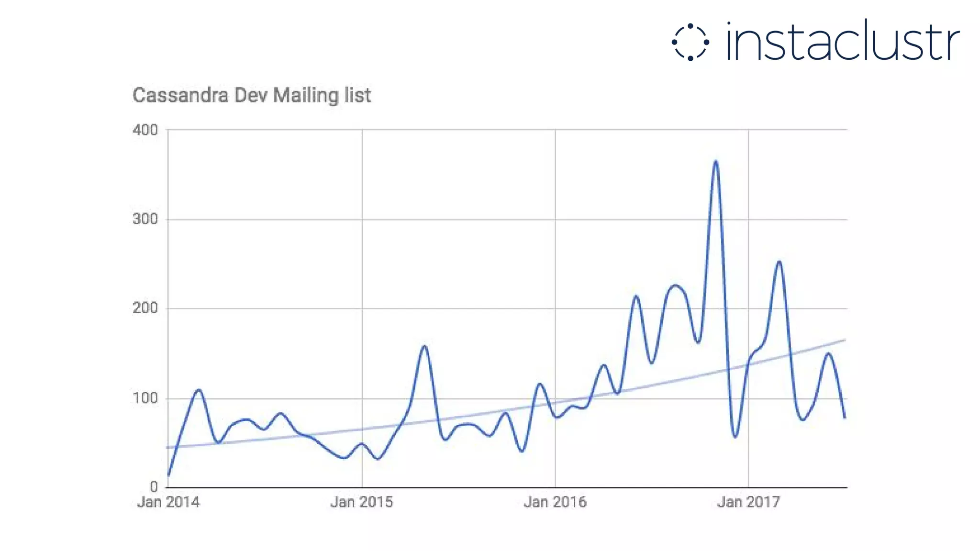Click the instaclustr wordmark text
980x551 pixels.
pyautogui.click(x=843, y=41)
